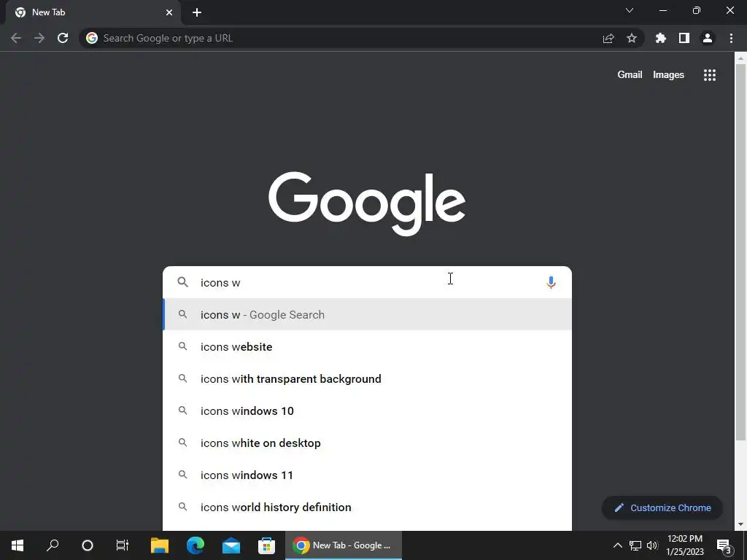The width and height of the screenshot is (747, 560).
Task: Share this page icon in address bar
Action: (x=608, y=38)
